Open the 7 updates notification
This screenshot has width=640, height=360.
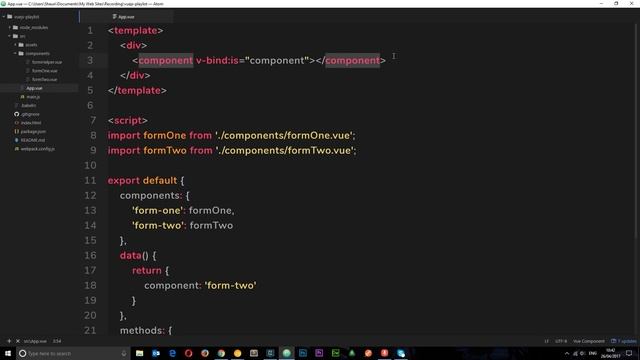(624, 341)
